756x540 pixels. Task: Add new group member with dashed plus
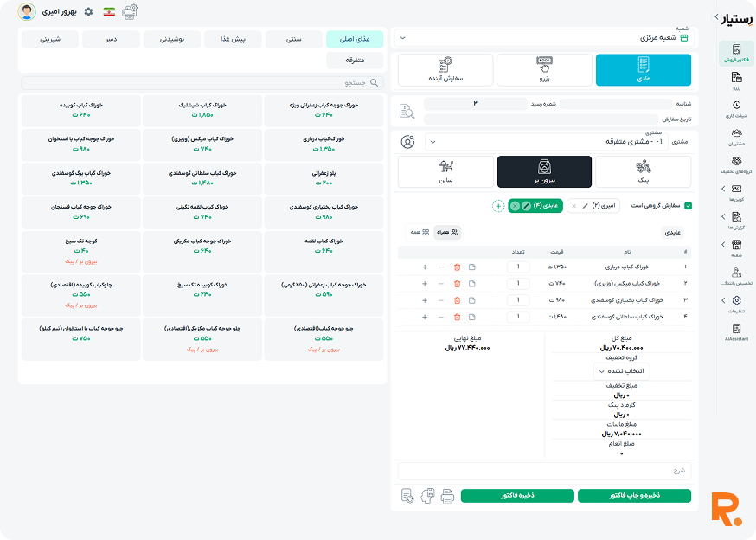pos(498,206)
